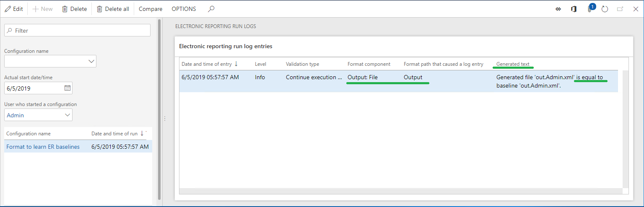The width and height of the screenshot is (644, 207).
Task: Select run time 6/5/2019 05:57:57 AM in list
Action: click(x=120, y=147)
